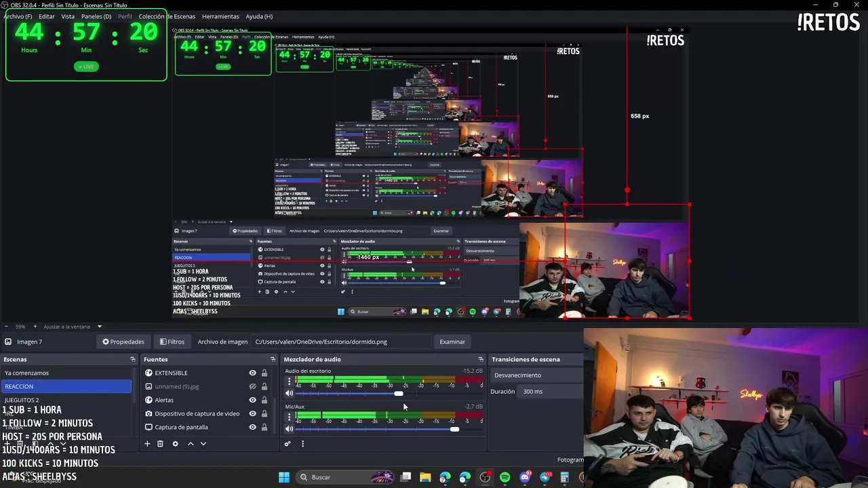This screenshot has width=868, height=488.
Task: Move selected source up with arrow icon
Action: coord(191,444)
